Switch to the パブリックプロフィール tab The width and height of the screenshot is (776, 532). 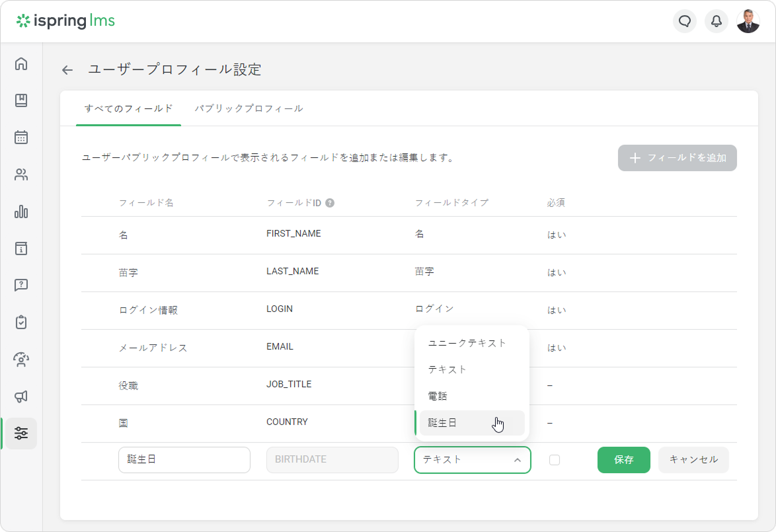249,108
